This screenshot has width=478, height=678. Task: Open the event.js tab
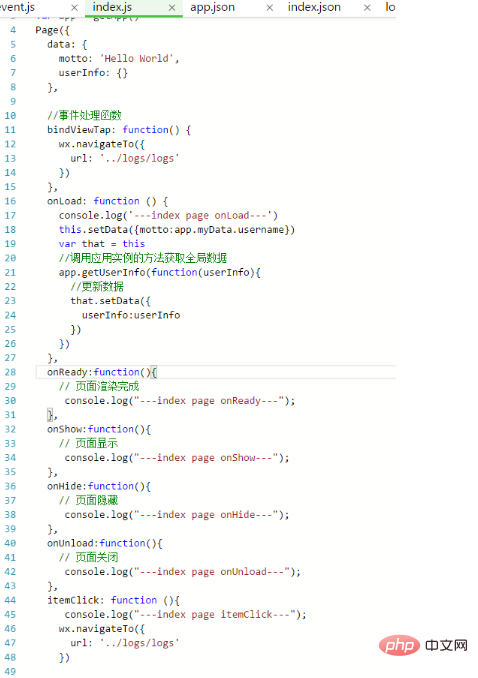(x=17, y=7)
